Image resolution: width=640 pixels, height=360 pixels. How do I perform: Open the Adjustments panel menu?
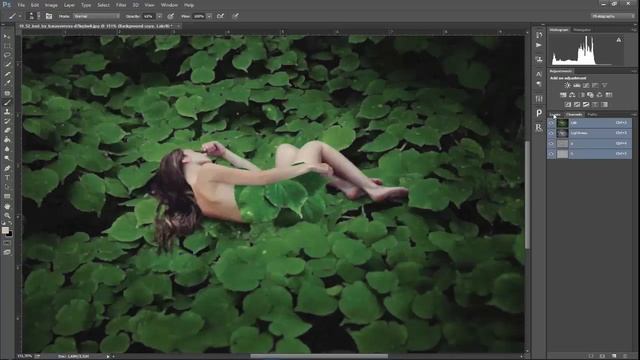[x=634, y=71]
